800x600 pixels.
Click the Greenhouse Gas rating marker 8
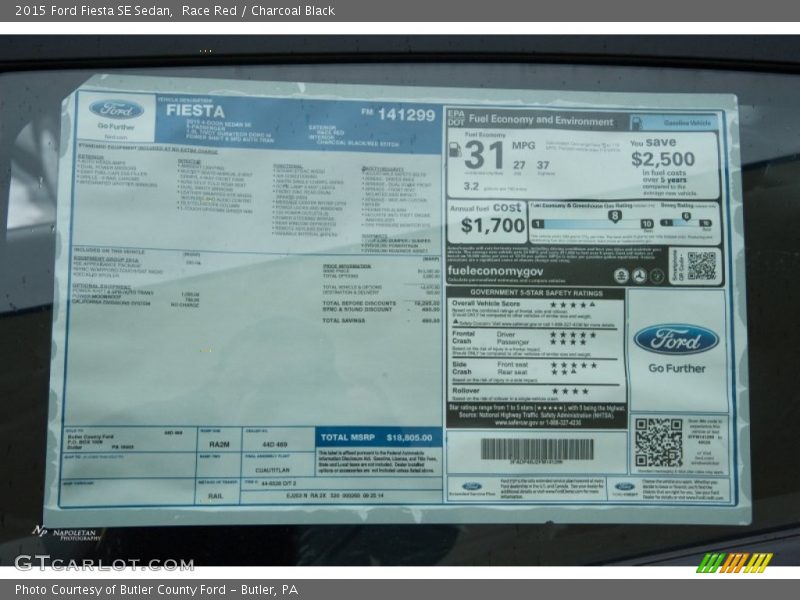click(x=614, y=216)
